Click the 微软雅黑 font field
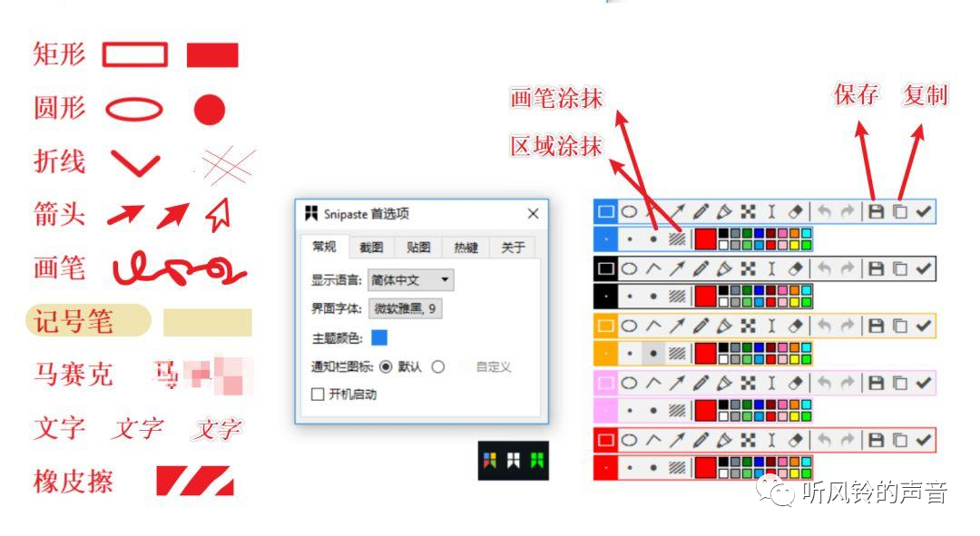The height and width of the screenshot is (536, 980). click(x=406, y=310)
